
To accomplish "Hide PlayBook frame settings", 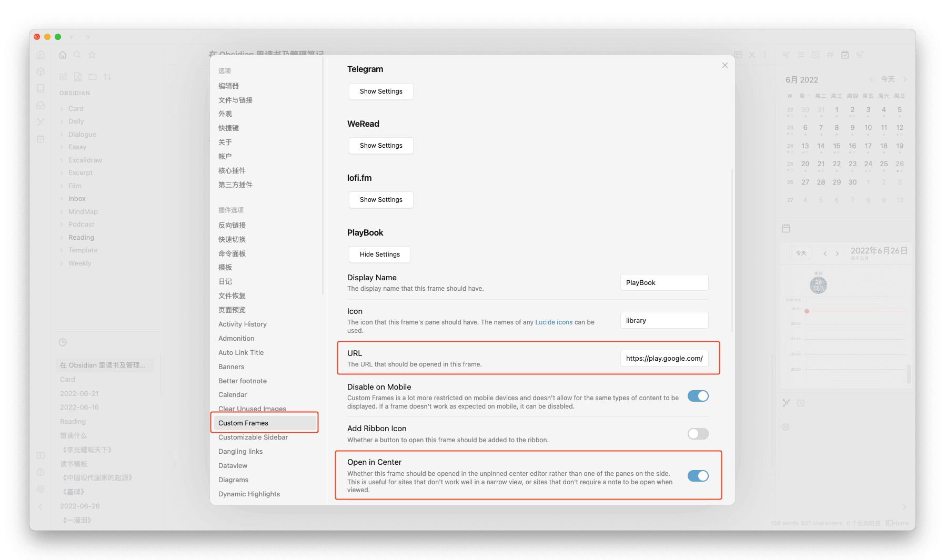I will (379, 254).
